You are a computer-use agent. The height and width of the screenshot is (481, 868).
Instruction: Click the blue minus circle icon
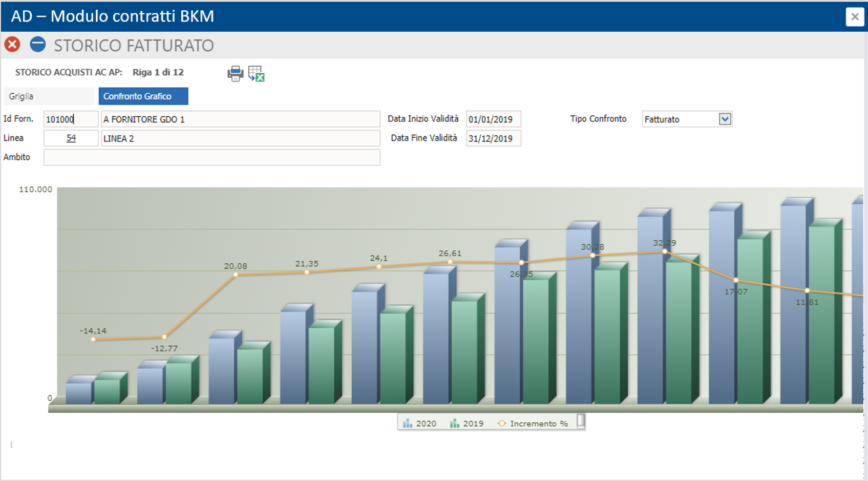tap(37, 45)
